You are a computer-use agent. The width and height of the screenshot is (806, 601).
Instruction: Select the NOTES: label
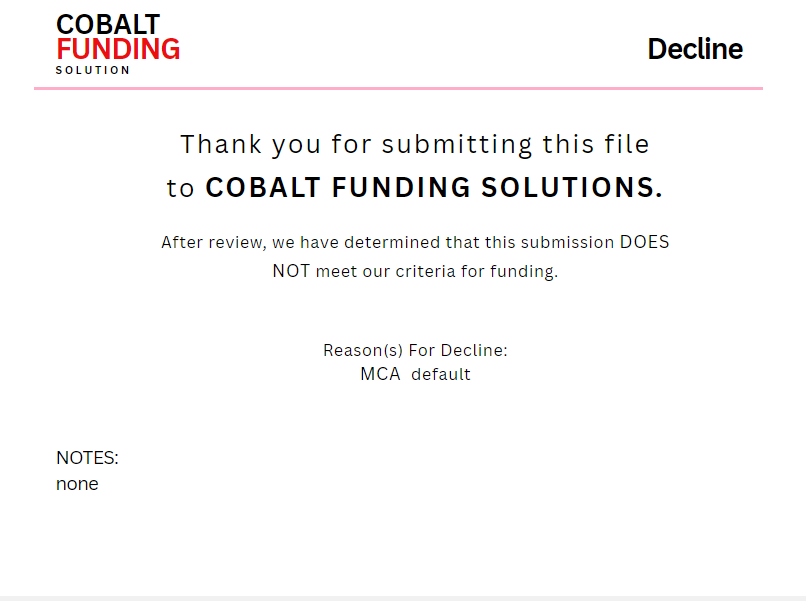[x=87, y=458]
